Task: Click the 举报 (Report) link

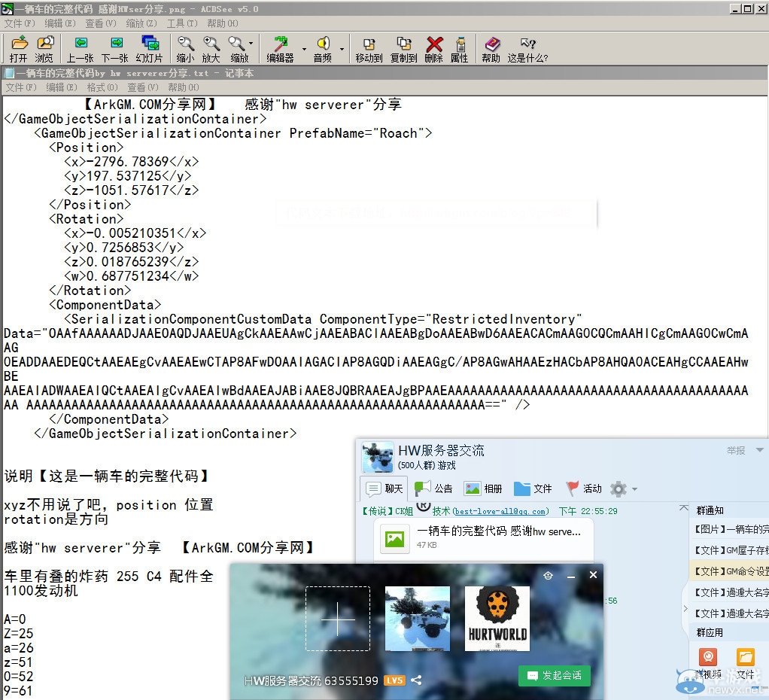Action: click(735, 450)
